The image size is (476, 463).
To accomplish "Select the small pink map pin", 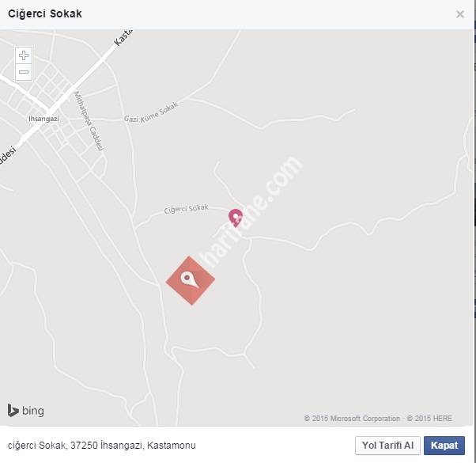I will click(235, 216).
